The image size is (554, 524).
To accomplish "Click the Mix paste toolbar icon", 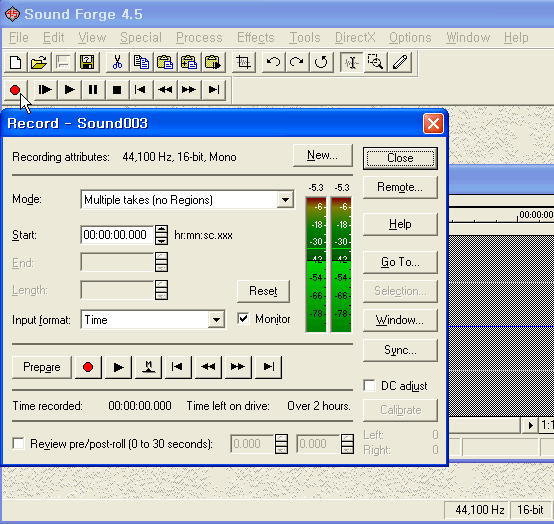I will [x=189, y=63].
